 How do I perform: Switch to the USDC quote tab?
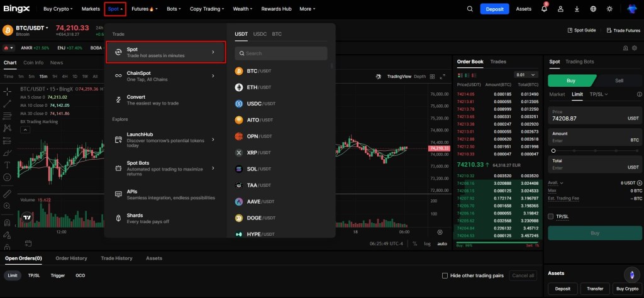coord(260,34)
